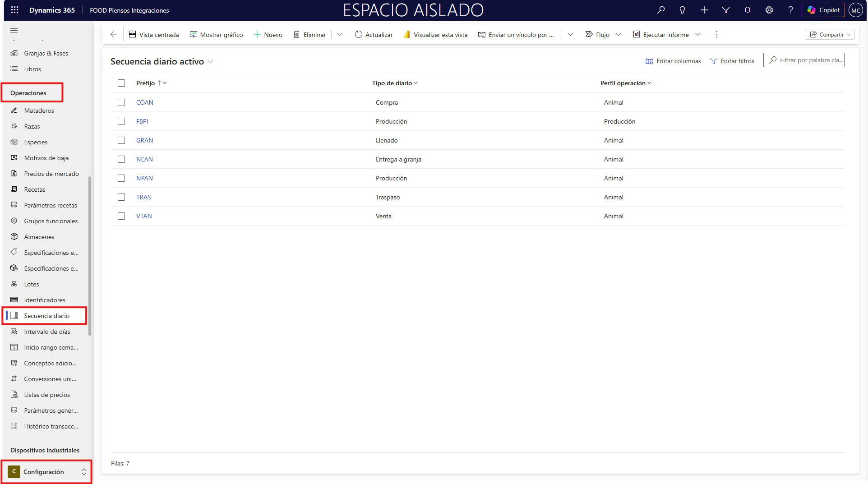Expand the Secuencia diario activo view selector

pos(210,62)
